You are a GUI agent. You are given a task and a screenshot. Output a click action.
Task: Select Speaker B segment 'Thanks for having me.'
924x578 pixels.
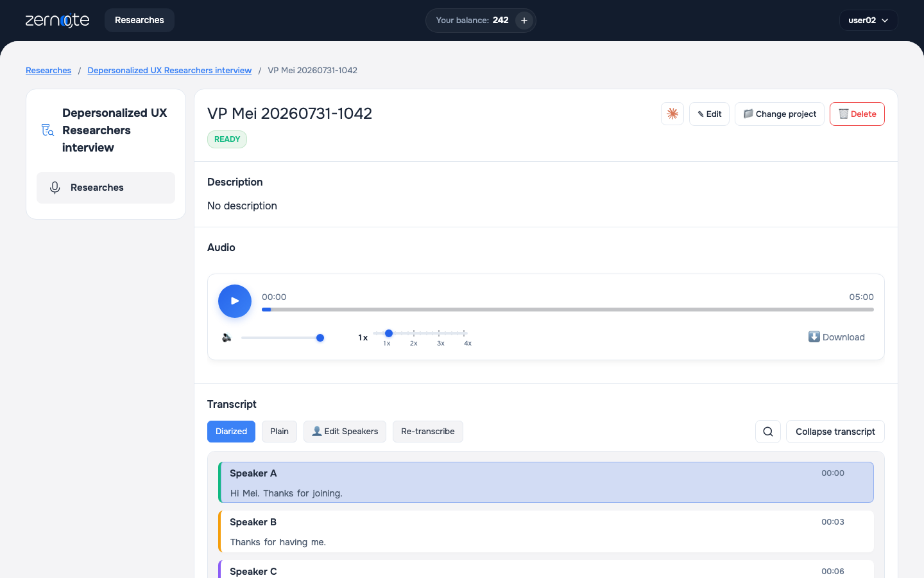click(x=546, y=532)
